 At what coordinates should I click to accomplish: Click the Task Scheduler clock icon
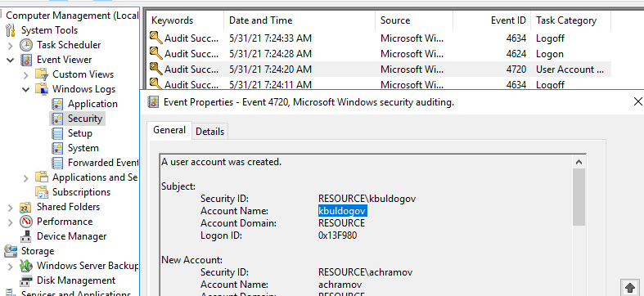coord(26,45)
